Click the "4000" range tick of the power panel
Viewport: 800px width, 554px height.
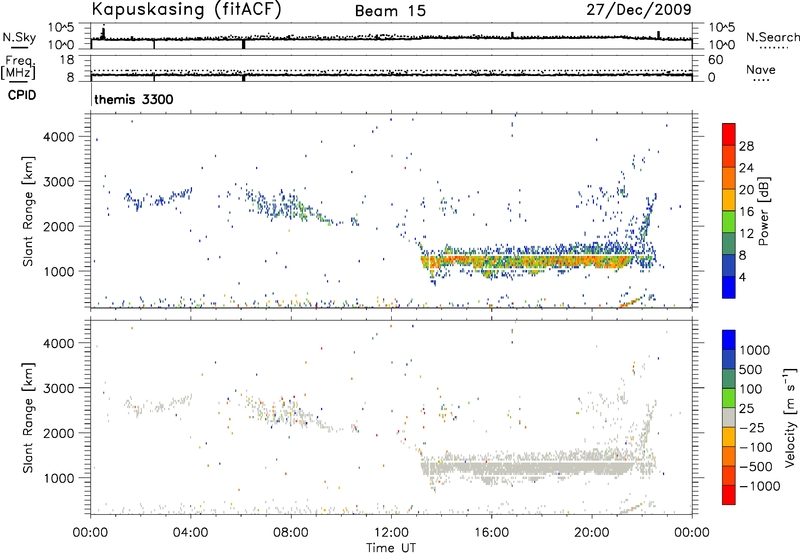coord(58,137)
